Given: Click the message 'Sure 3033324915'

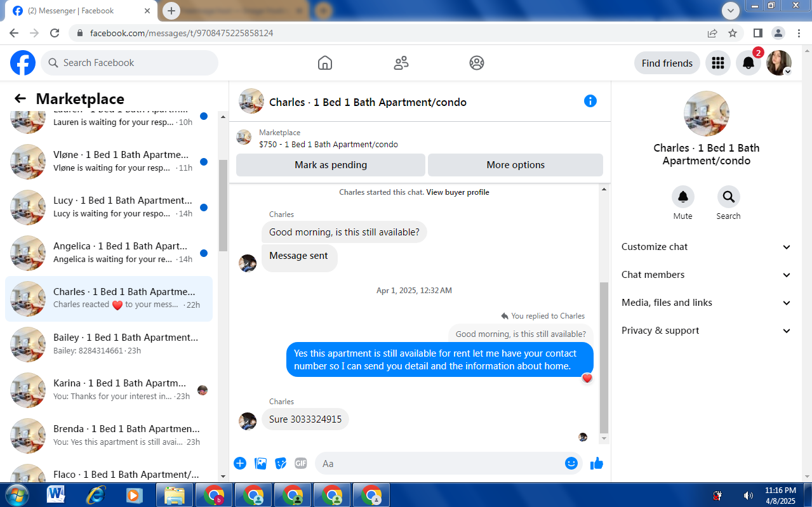Looking at the screenshot, I should (x=305, y=419).
